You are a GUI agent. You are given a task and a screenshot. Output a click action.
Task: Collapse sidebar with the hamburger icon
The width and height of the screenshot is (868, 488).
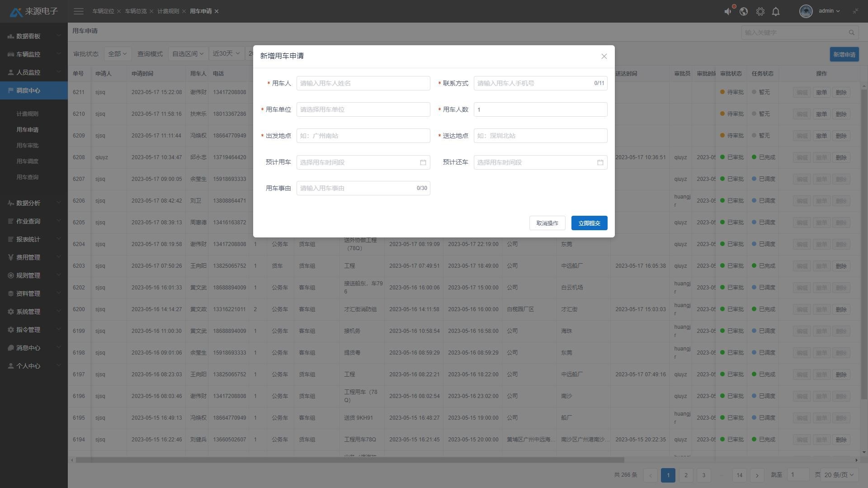tap(79, 11)
